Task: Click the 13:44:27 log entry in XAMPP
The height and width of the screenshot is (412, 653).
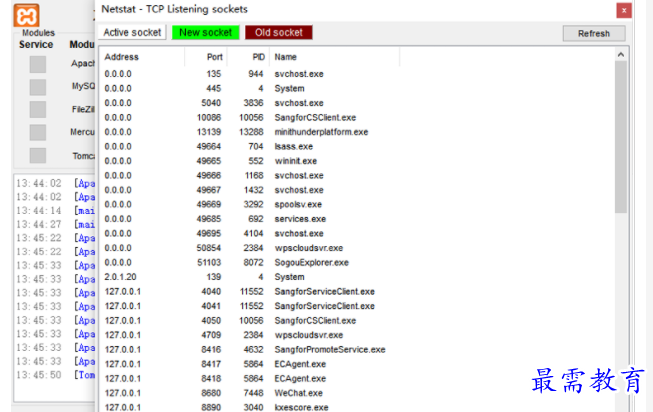Action: 55,225
